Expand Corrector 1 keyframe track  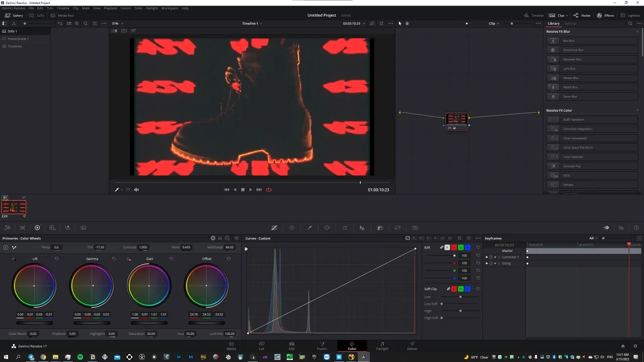499,257
